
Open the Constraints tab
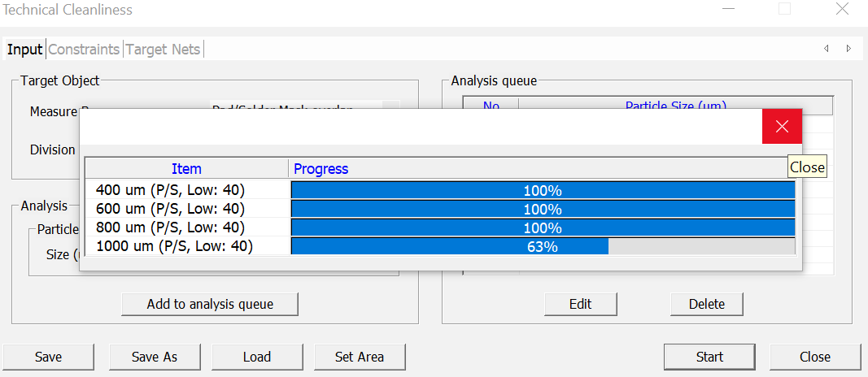pos(84,50)
